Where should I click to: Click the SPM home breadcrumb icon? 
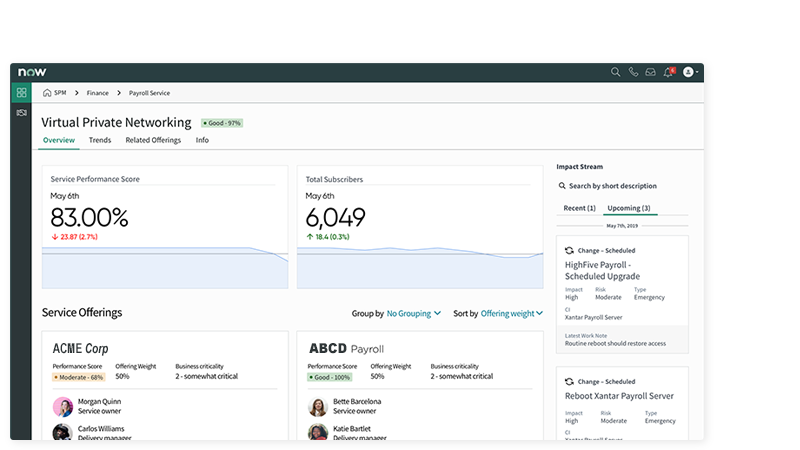[x=47, y=93]
